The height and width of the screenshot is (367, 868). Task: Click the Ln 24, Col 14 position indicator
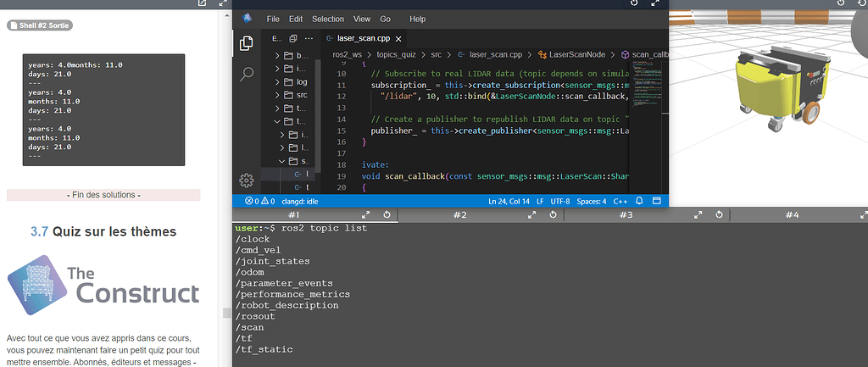509,201
